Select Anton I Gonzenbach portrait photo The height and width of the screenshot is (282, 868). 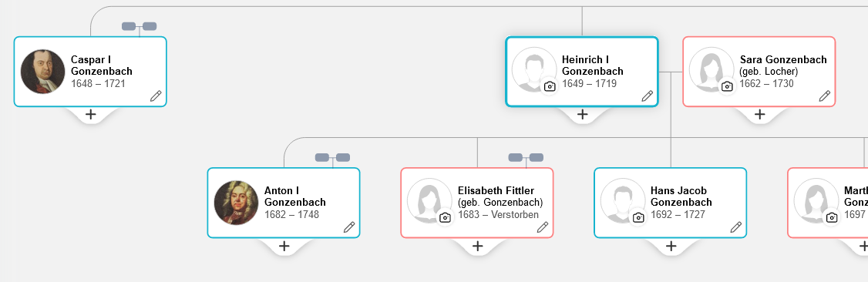237,203
